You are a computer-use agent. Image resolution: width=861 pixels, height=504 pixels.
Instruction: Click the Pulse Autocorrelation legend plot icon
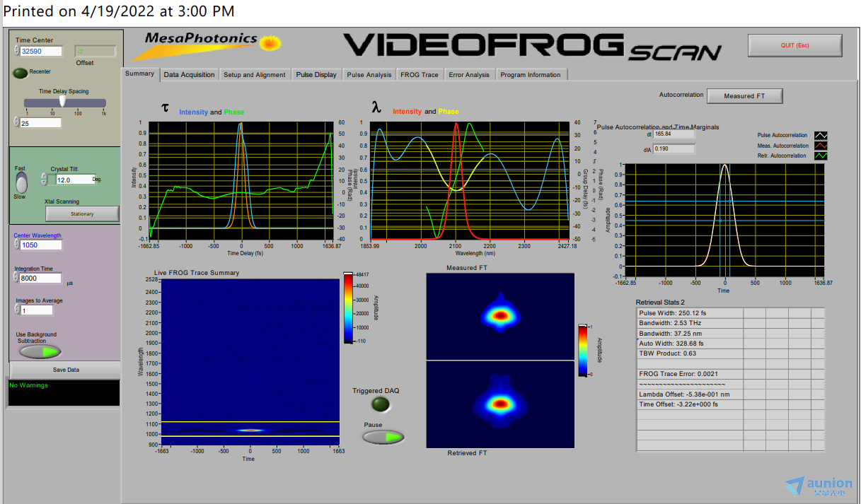tap(821, 135)
